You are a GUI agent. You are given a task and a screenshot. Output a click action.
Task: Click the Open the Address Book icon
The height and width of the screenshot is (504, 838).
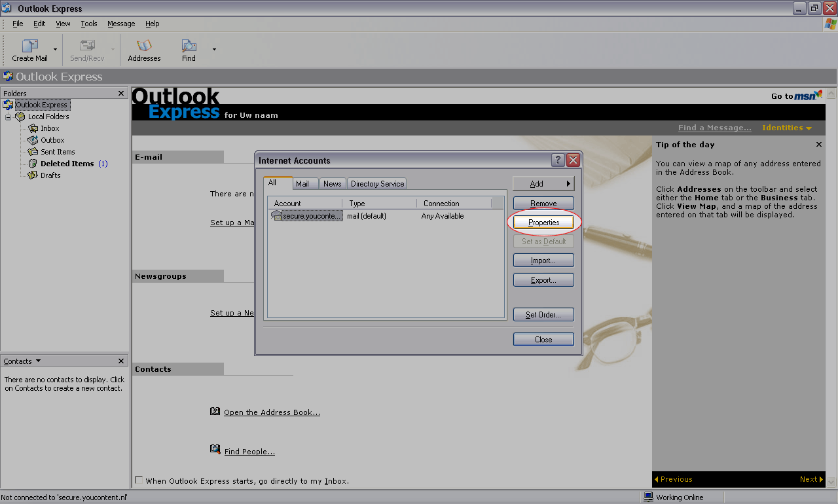[215, 412]
